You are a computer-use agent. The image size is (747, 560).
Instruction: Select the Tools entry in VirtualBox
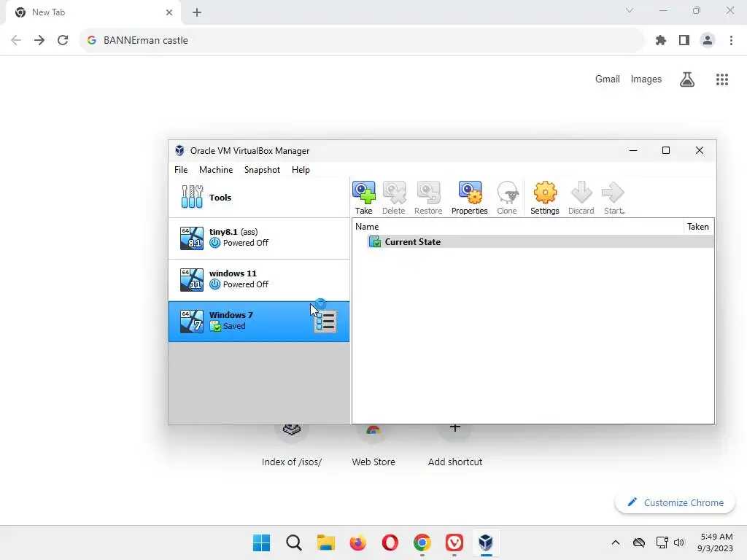259,197
